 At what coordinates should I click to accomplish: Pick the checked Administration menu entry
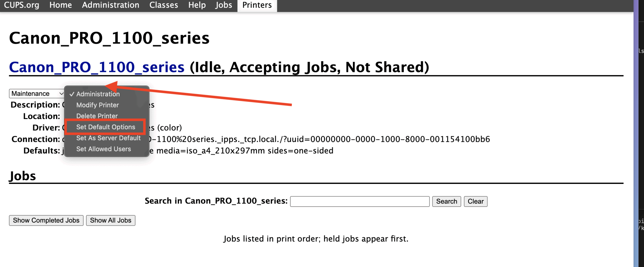coord(98,94)
